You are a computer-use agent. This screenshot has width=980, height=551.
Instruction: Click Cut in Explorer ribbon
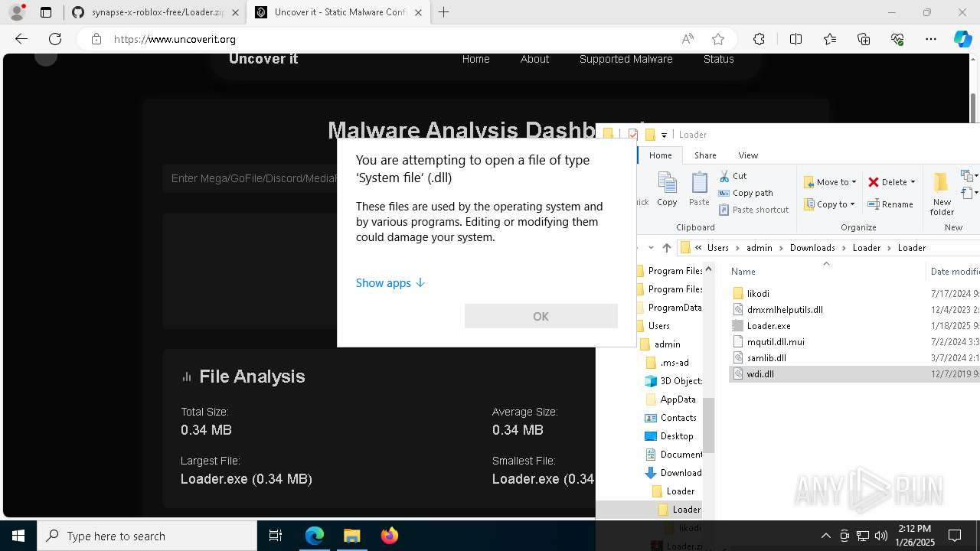(733, 176)
